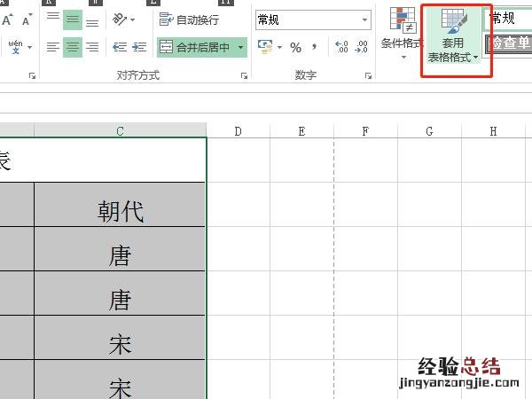Increase decimal places
This screenshot has width=532, height=399.
[341, 47]
